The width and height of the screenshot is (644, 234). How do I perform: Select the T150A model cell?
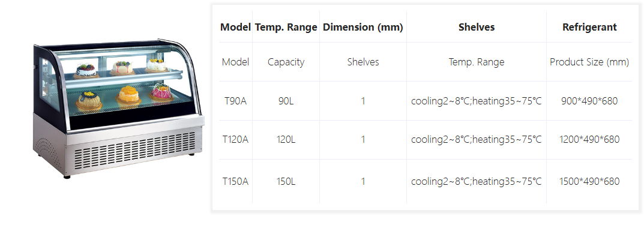coord(235,181)
